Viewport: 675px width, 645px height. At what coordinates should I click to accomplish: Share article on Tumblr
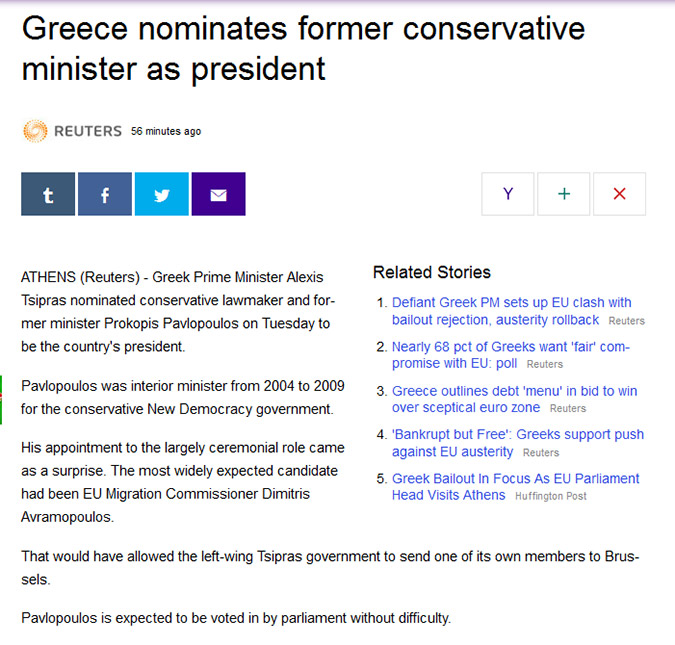48,194
